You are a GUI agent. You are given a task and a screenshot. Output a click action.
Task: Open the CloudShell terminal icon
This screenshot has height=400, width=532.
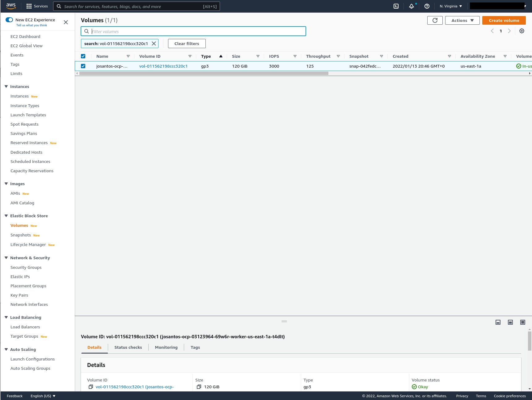(x=396, y=6)
